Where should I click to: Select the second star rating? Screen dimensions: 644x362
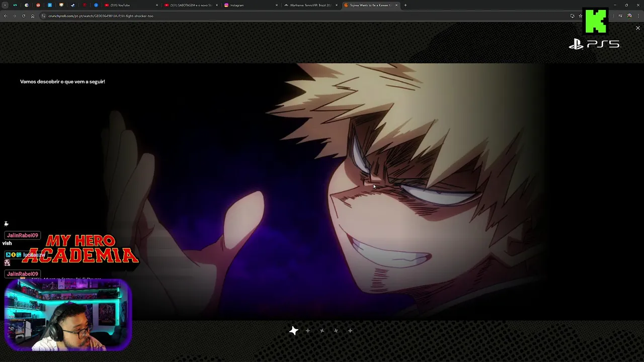(x=308, y=331)
